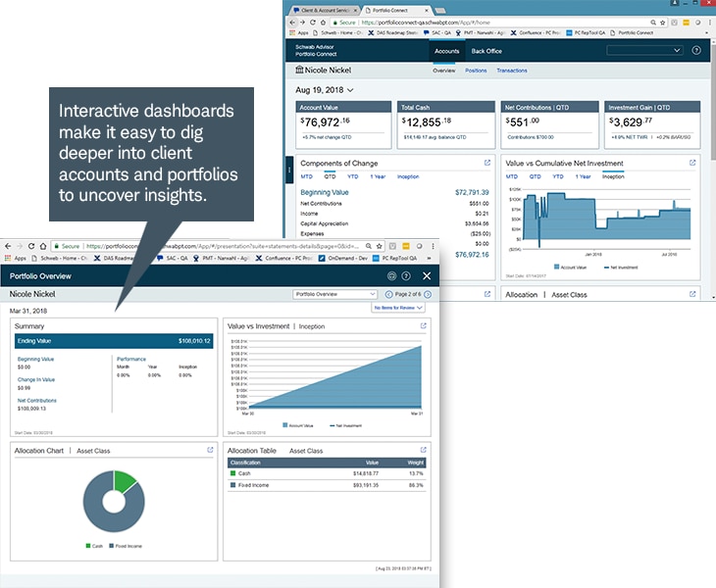Switch to the Accounts tab

pos(446,51)
